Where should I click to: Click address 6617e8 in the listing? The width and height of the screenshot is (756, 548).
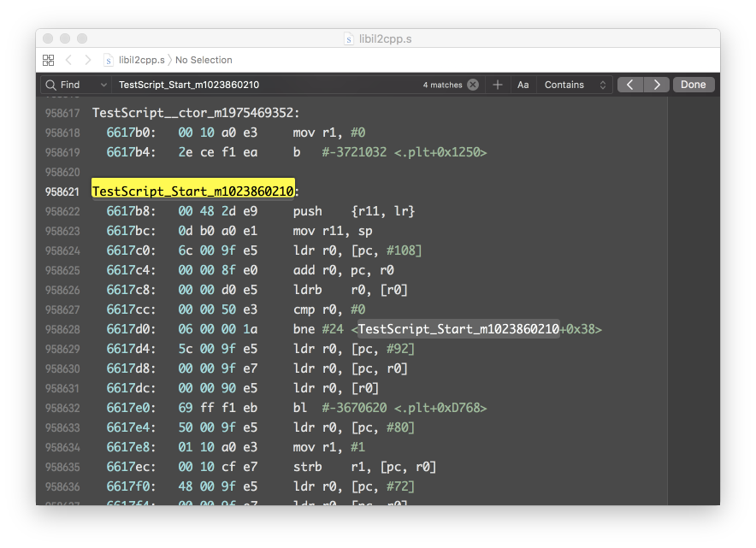131,447
